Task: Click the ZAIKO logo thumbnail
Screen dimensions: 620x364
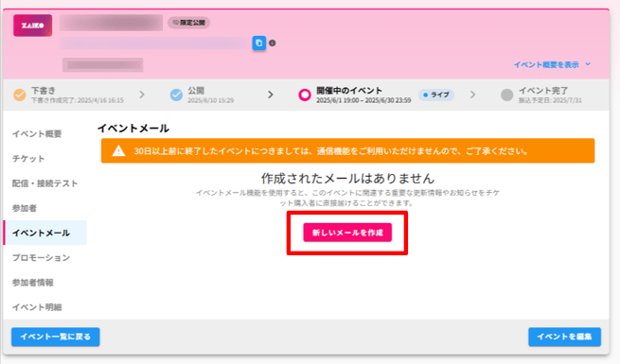Action: point(32,26)
